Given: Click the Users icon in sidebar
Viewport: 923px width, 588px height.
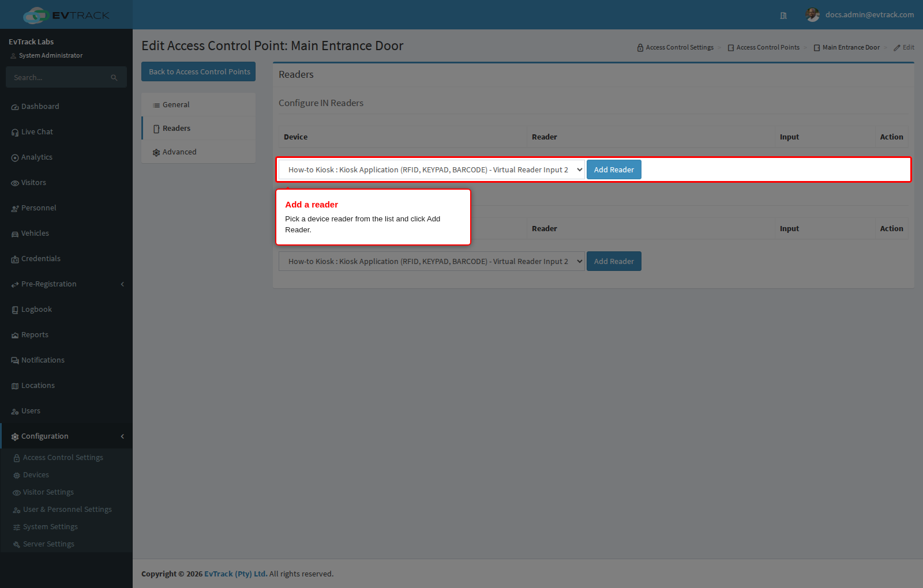Looking at the screenshot, I should click(x=15, y=412).
